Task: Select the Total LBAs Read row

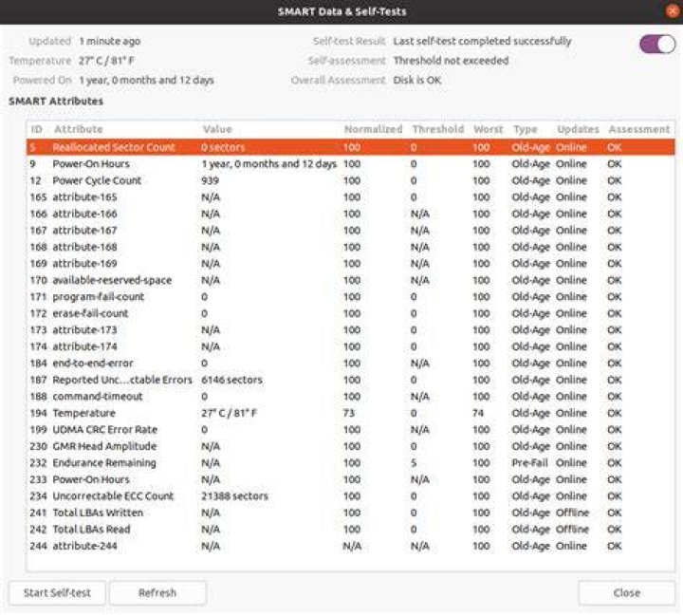Action: tap(351, 530)
